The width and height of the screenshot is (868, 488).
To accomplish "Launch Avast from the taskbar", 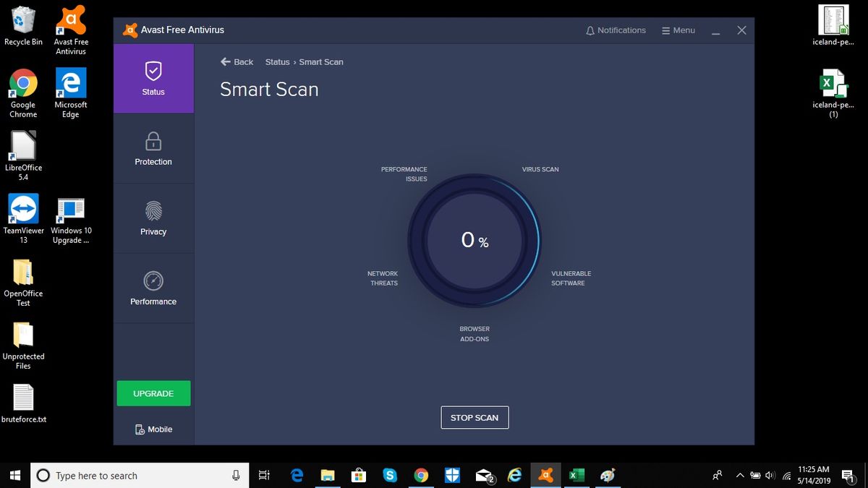I will pos(545,475).
